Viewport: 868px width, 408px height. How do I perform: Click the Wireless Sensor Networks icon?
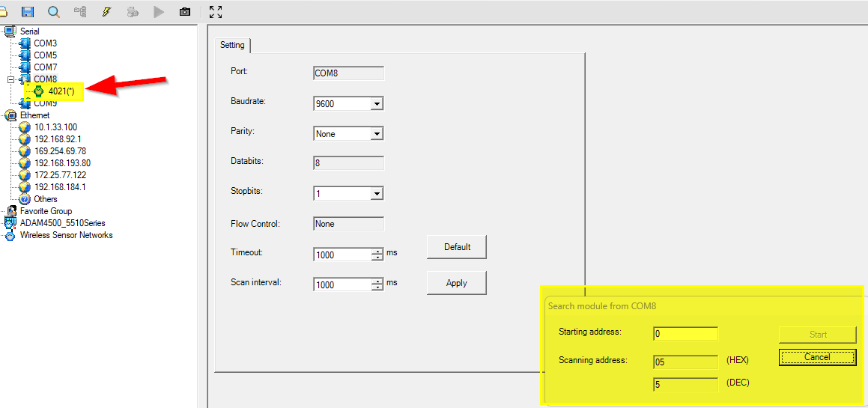(x=10, y=235)
